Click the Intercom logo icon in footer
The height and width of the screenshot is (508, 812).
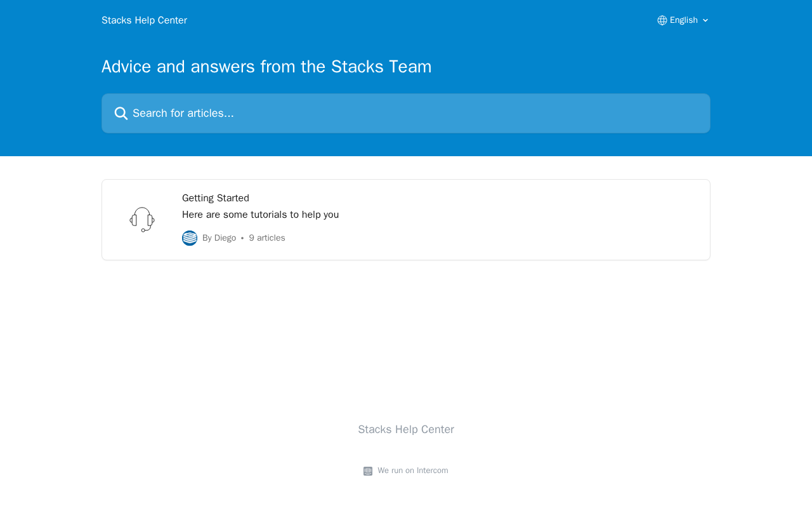tap(368, 471)
